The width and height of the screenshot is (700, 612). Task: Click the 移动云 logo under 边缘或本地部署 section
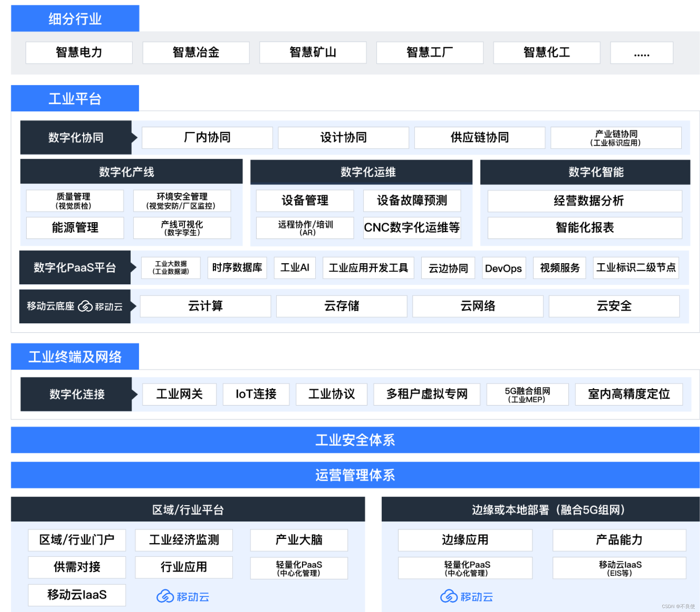[x=466, y=596]
